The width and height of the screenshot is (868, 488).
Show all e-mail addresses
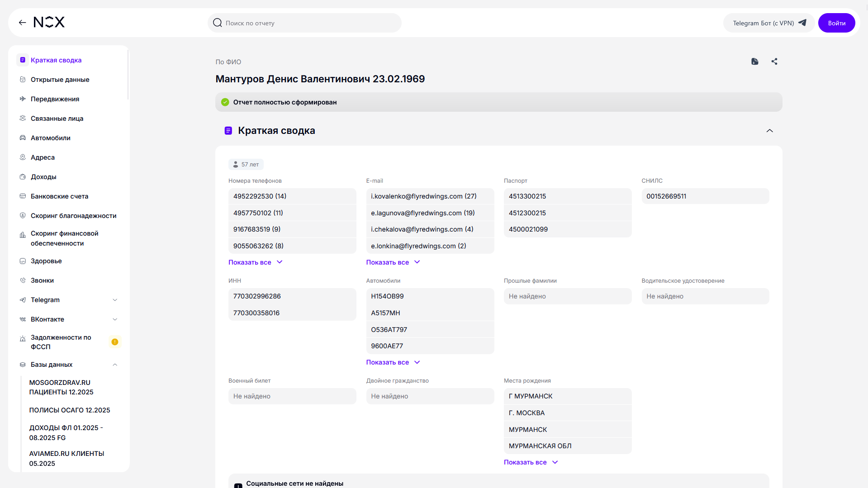pyautogui.click(x=393, y=262)
